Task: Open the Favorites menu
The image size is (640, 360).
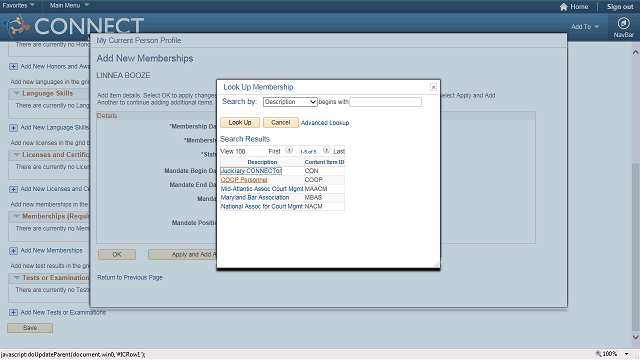Action: pos(18,5)
